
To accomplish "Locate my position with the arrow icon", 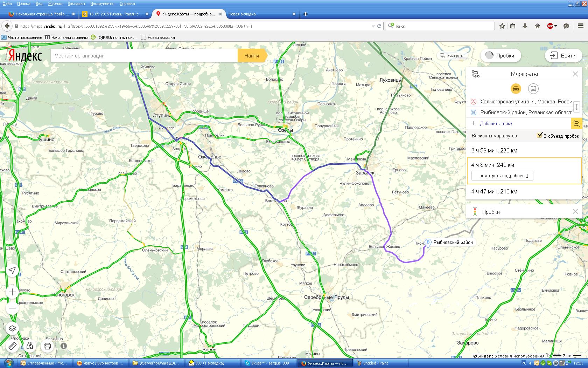I will point(12,270).
